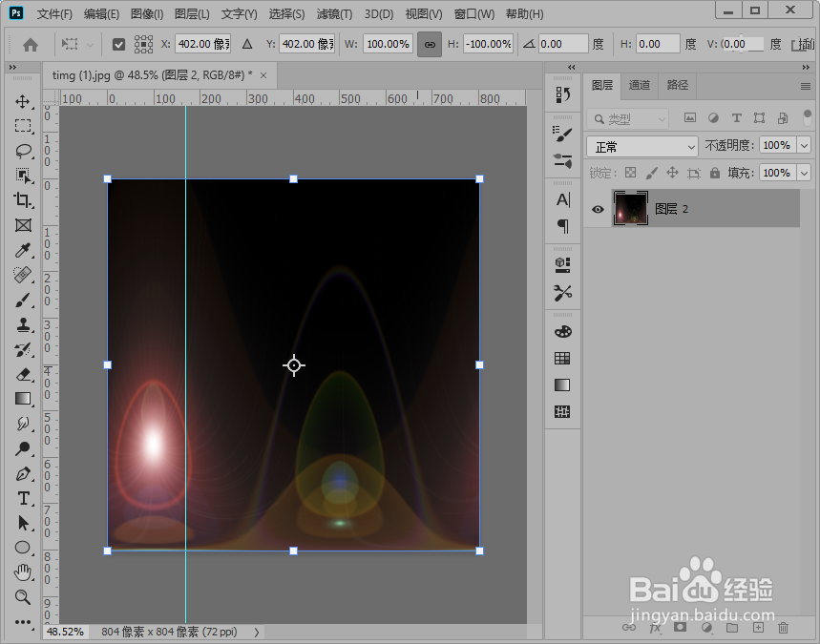Screen dimensions: 820x644
Task: Select the Dodge tool
Action: pyautogui.click(x=23, y=448)
